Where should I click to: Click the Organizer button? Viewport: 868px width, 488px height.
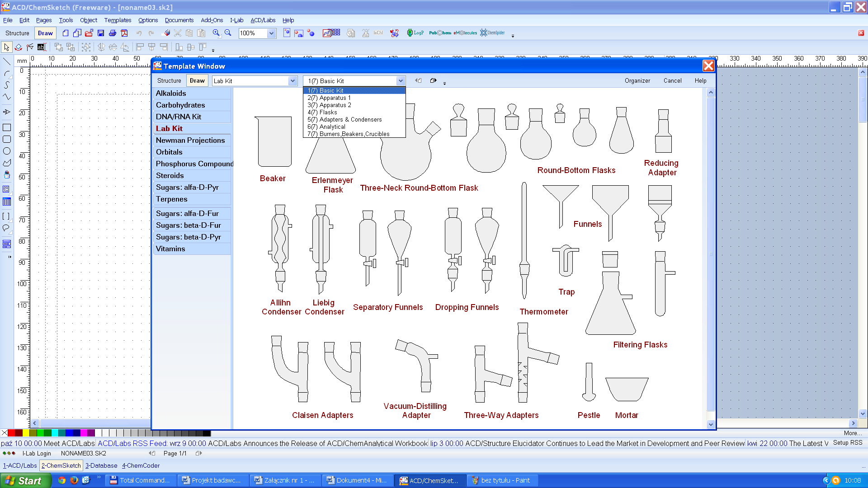(x=637, y=80)
